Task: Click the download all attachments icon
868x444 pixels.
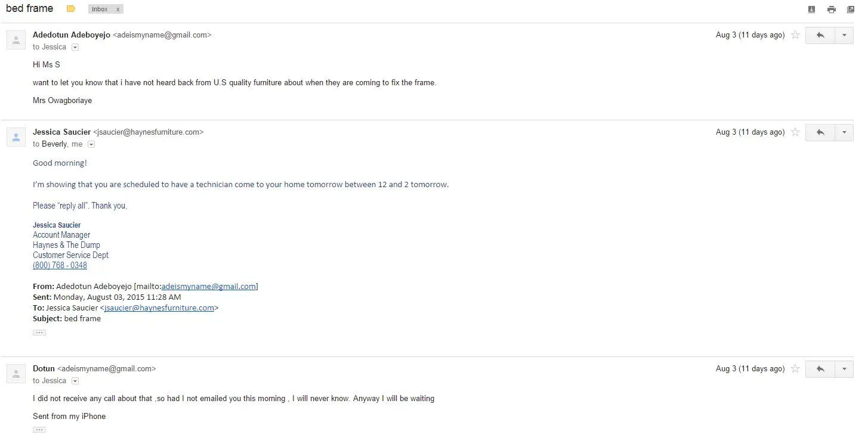Action: pos(811,9)
